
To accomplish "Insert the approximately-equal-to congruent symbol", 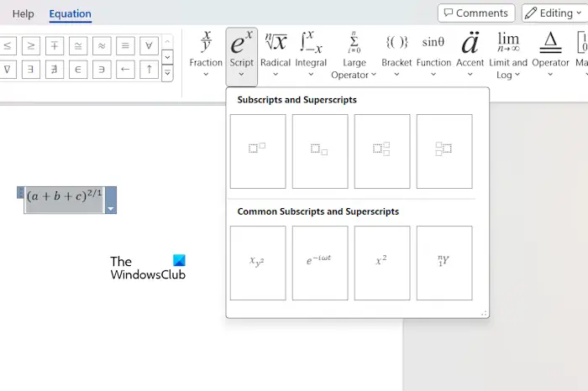I will point(78,45).
